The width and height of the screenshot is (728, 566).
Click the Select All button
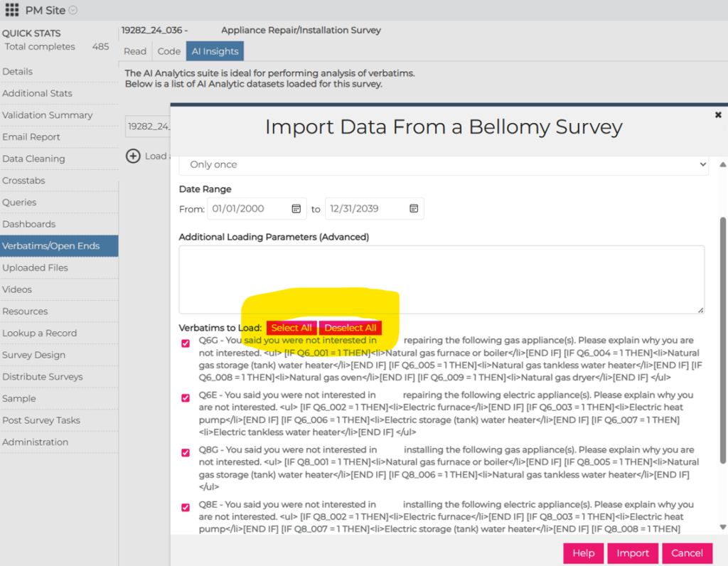(x=291, y=328)
